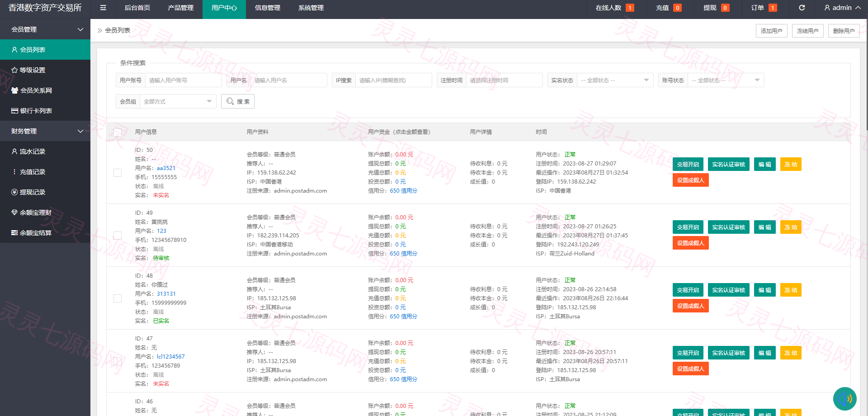Check the row for user ID 49
The image size is (868, 416).
tap(118, 236)
